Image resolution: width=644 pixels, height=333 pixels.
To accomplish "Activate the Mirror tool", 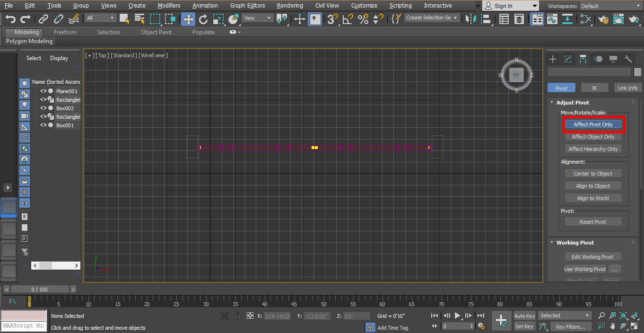I will [470, 19].
